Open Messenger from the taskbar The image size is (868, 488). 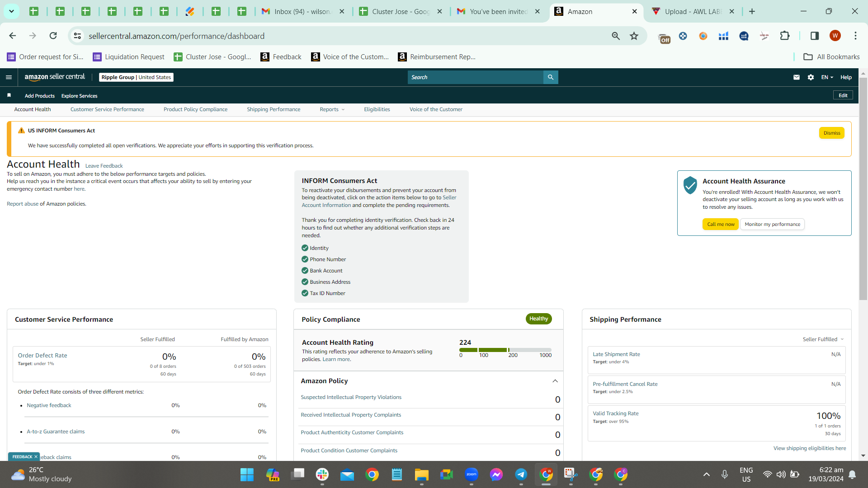(x=496, y=475)
